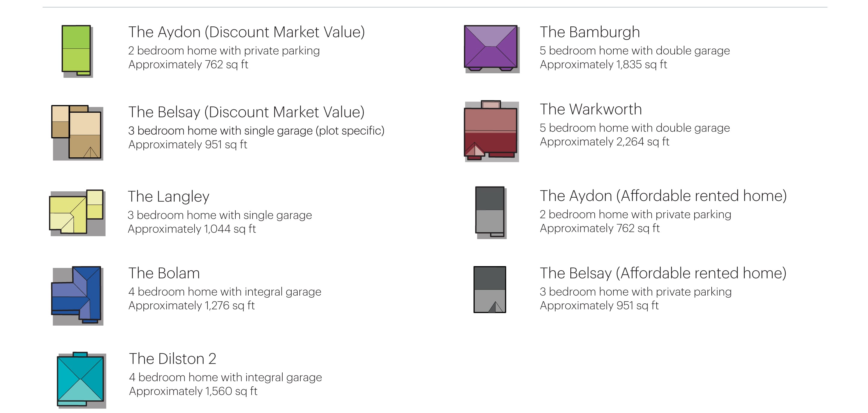Click the grey Aydon Affordable rented home icon
This screenshot has width=868, height=413.
(x=490, y=211)
